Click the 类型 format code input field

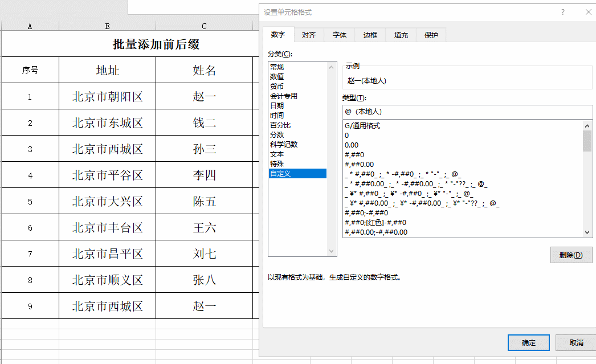(x=468, y=112)
